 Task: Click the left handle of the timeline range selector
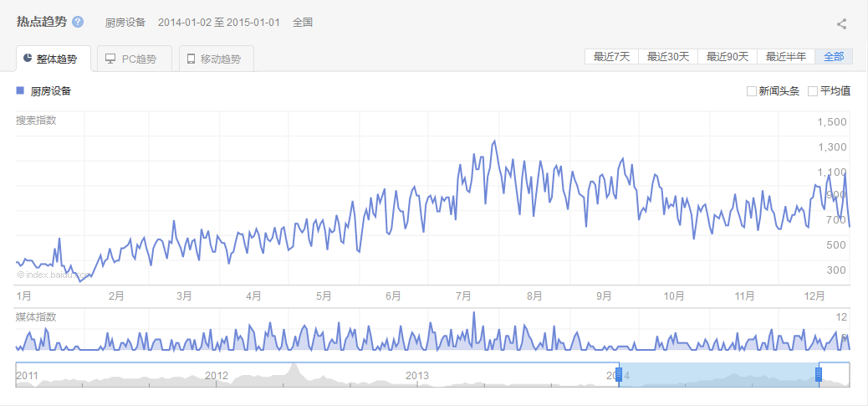coord(619,374)
